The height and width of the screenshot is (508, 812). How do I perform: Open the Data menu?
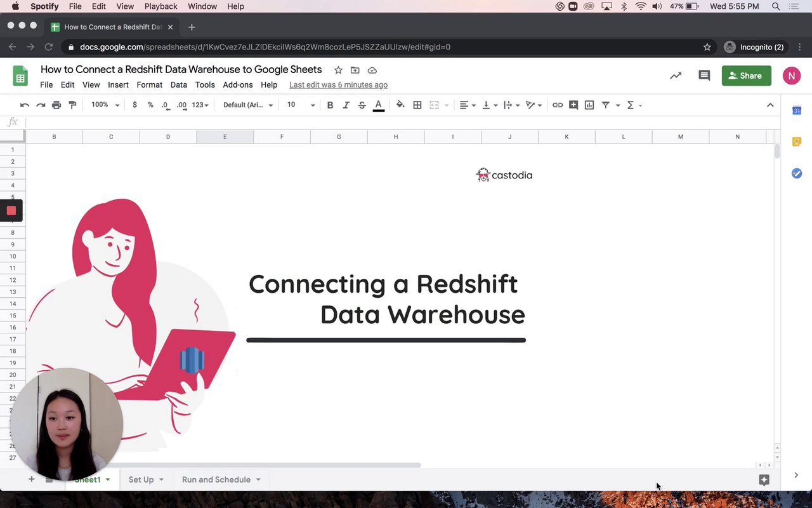pos(179,84)
